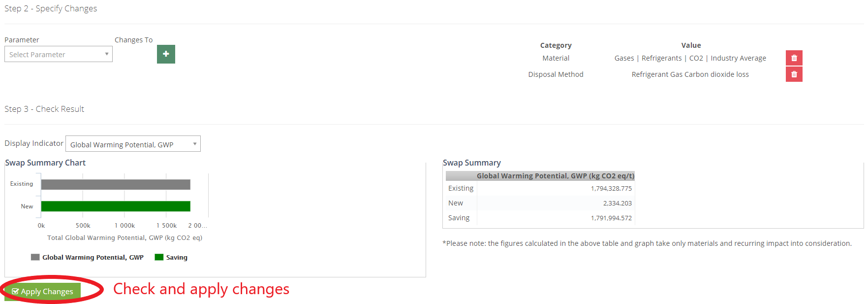Delete the Disposal Method row
This screenshot has height=304, width=868.
pos(794,74)
